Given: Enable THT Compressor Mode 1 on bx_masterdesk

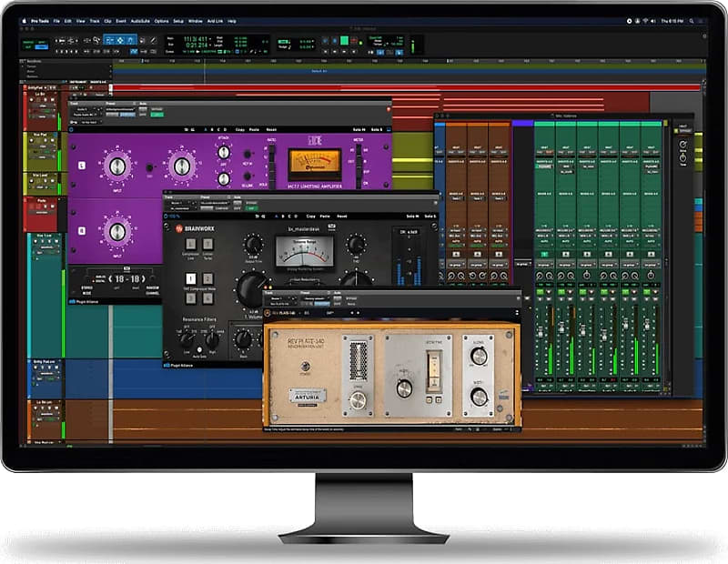Looking at the screenshot, I should click(189, 279).
